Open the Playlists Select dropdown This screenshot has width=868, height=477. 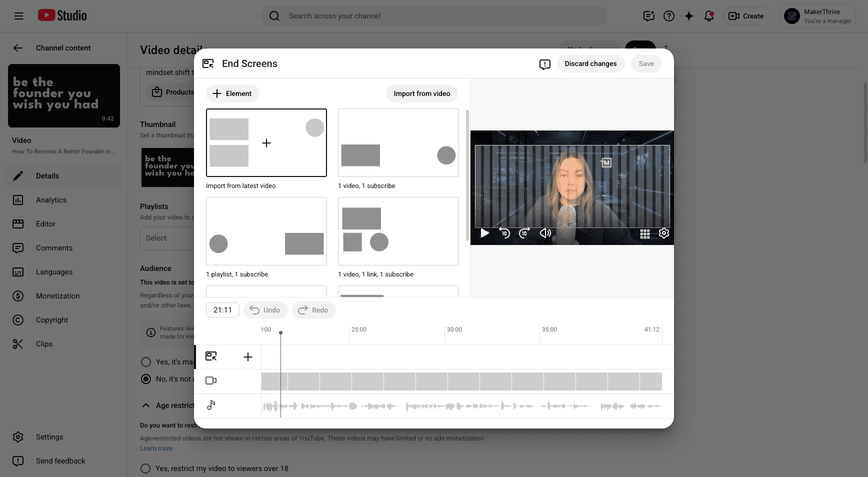tap(166, 238)
